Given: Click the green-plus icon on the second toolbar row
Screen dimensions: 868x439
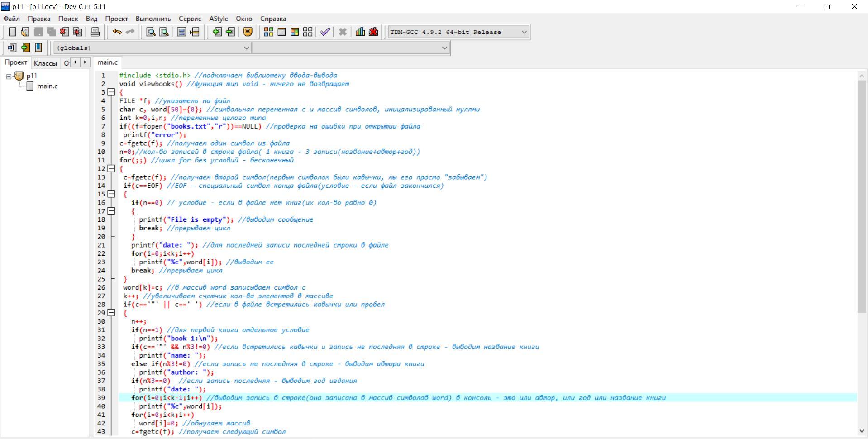Looking at the screenshot, I should (x=25, y=48).
